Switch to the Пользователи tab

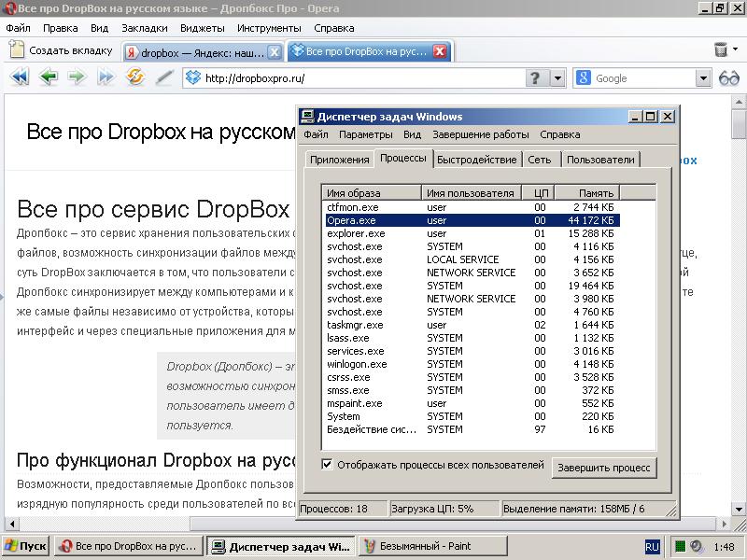tap(600, 160)
